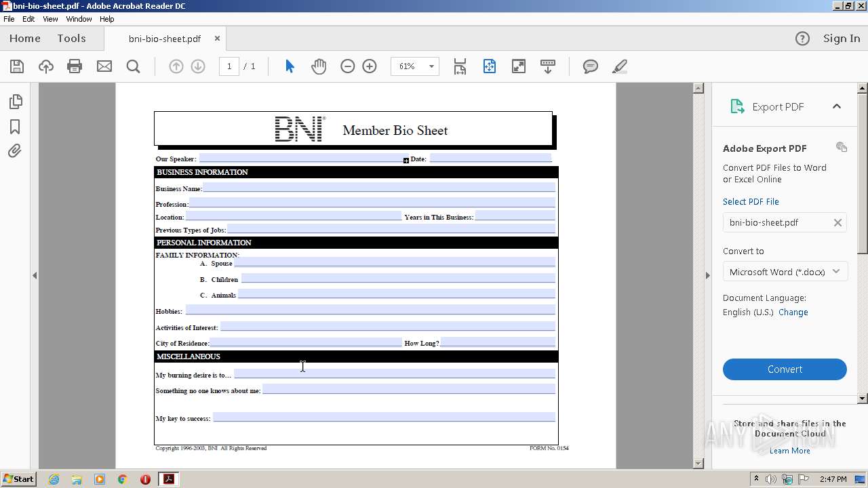This screenshot has height=488, width=868.
Task: Click the Convert button
Action: coord(785,369)
